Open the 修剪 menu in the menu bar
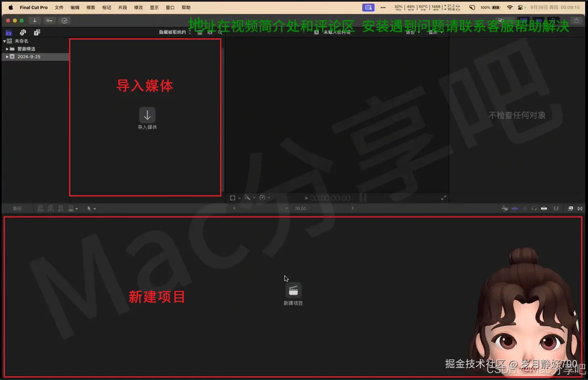This screenshot has height=380, width=588. pyautogui.click(x=90, y=7)
